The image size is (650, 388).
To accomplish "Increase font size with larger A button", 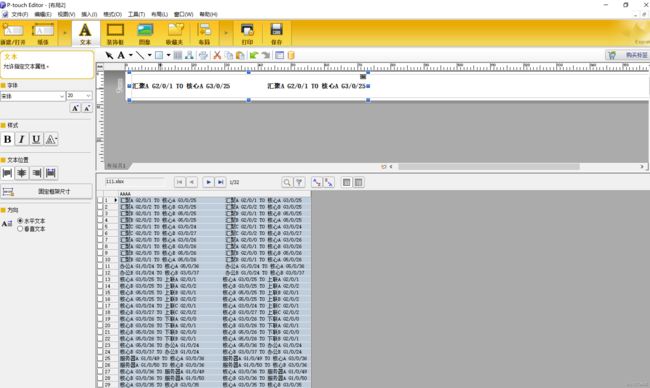I will [75, 108].
